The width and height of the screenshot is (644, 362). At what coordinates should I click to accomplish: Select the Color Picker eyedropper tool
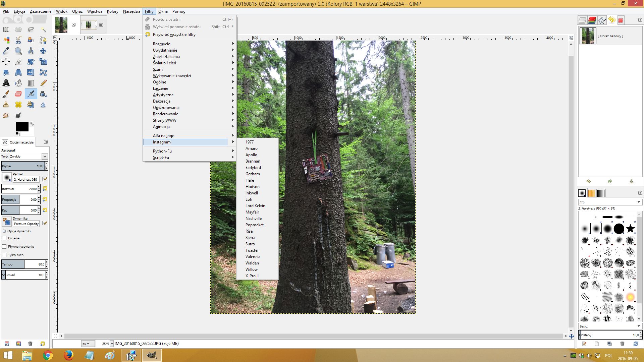click(x=6, y=51)
